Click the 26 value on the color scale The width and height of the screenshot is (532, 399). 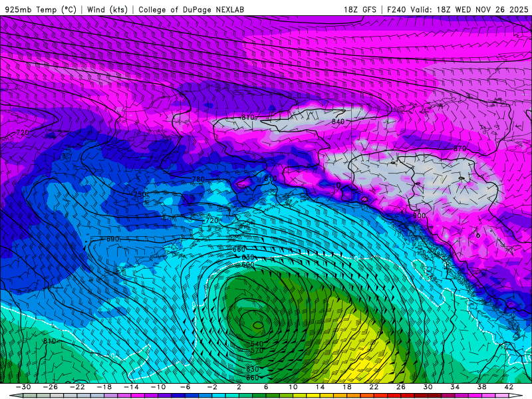point(401,387)
